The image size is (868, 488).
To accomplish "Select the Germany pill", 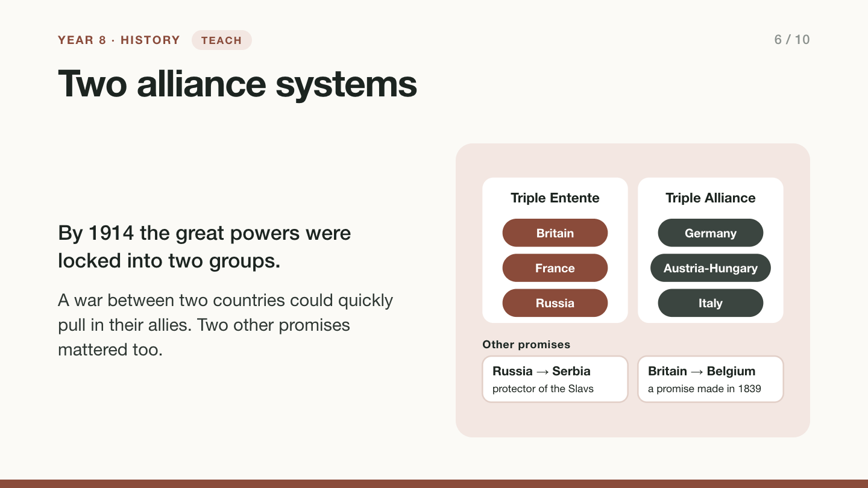I will pyautogui.click(x=711, y=233).
